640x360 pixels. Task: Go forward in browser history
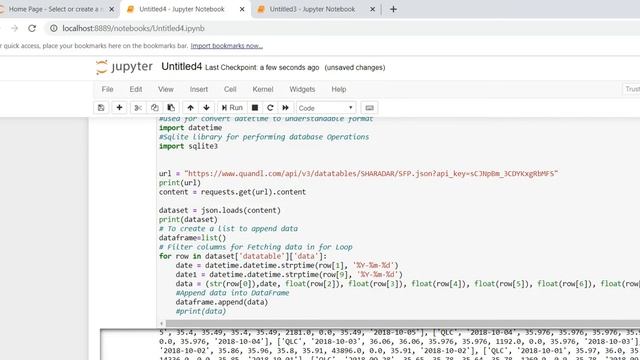click(x=14, y=28)
